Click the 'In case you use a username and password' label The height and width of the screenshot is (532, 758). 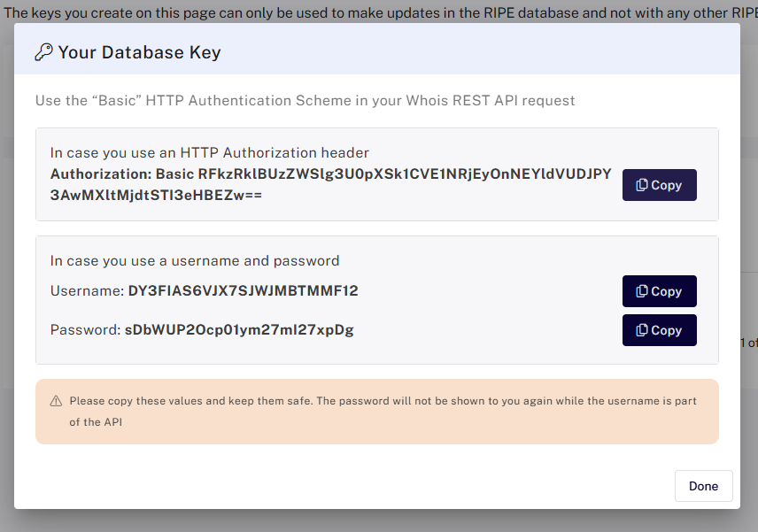tap(195, 261)
